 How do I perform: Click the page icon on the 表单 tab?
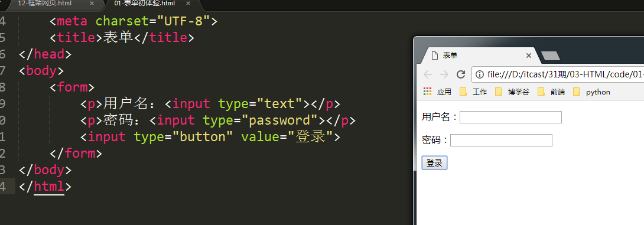point(434,56)
